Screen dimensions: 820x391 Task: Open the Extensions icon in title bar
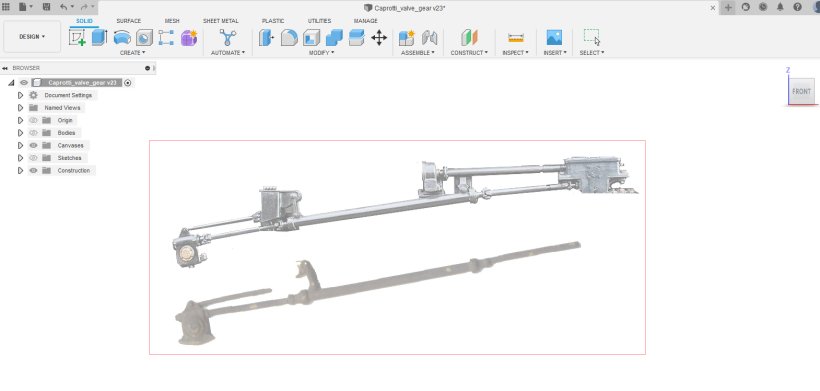click(746, 7)
